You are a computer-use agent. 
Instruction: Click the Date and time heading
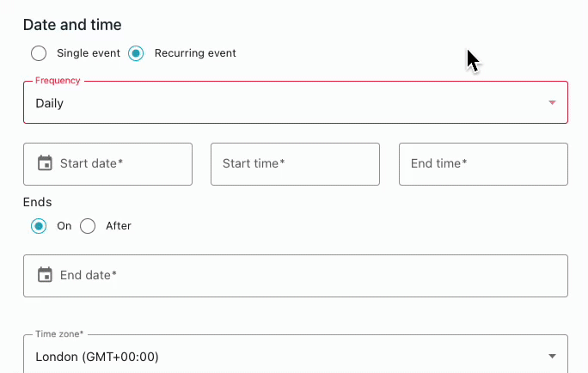tap(72, 25)
